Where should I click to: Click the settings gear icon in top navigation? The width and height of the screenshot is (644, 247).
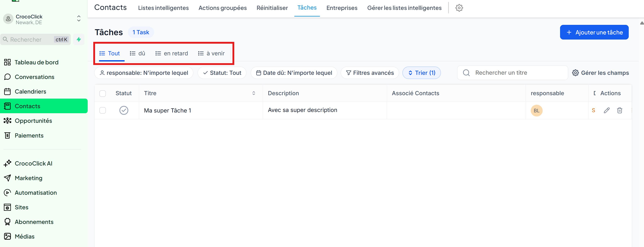click(x=459, y=8)
